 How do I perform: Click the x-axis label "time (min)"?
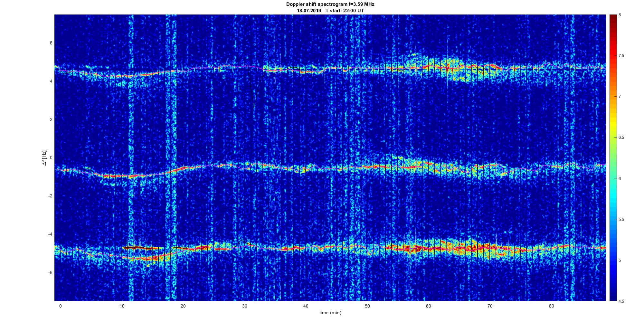[x=330, y=313]
